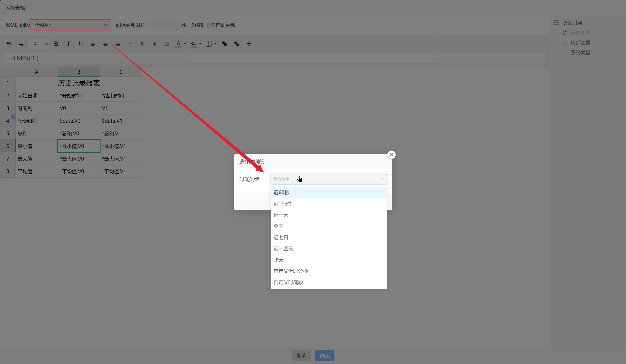This screenshot has height=364, width=626.
Task: Choose 近七日 from the list
Action: click(328, 237)
